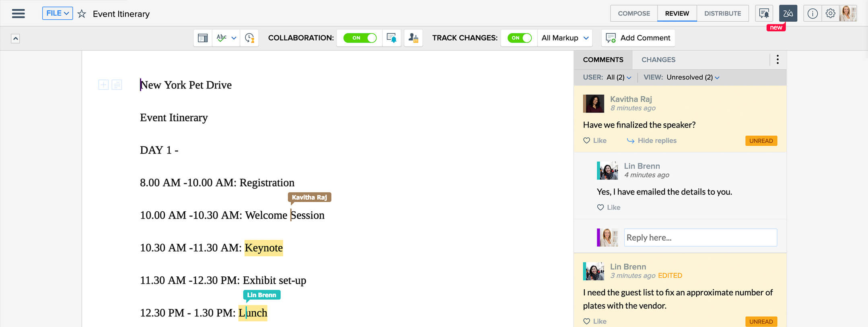This screenshot has width=868, height=327.
Task: Open the settings gear icon
Action: pyautogui.click(x=830, y=14)
